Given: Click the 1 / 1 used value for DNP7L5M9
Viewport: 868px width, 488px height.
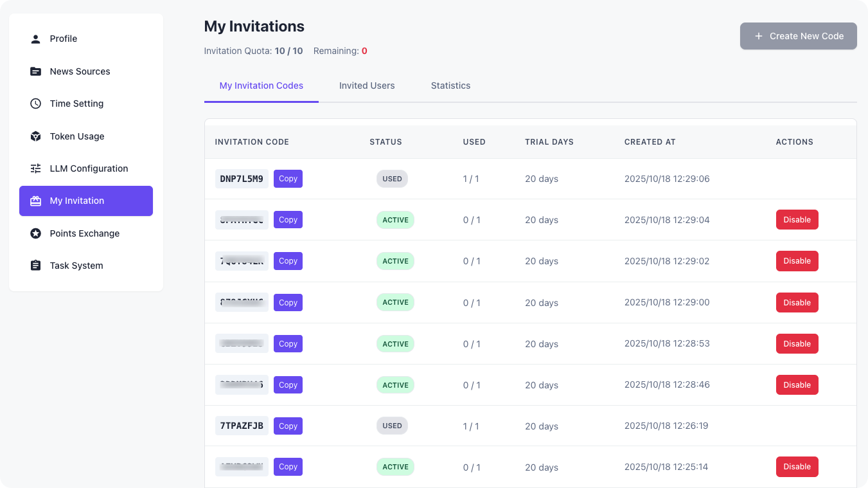Looking at the screenshot, I should click(471, 179).
